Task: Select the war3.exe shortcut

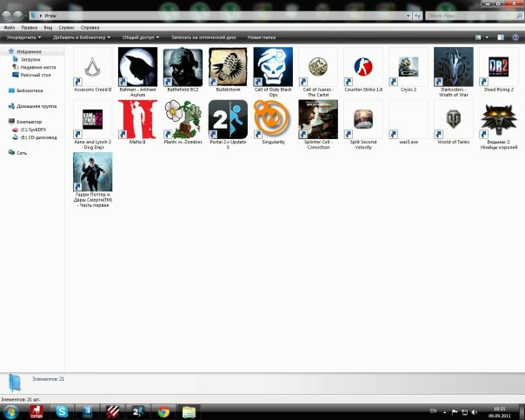Action: click(409, 119)
